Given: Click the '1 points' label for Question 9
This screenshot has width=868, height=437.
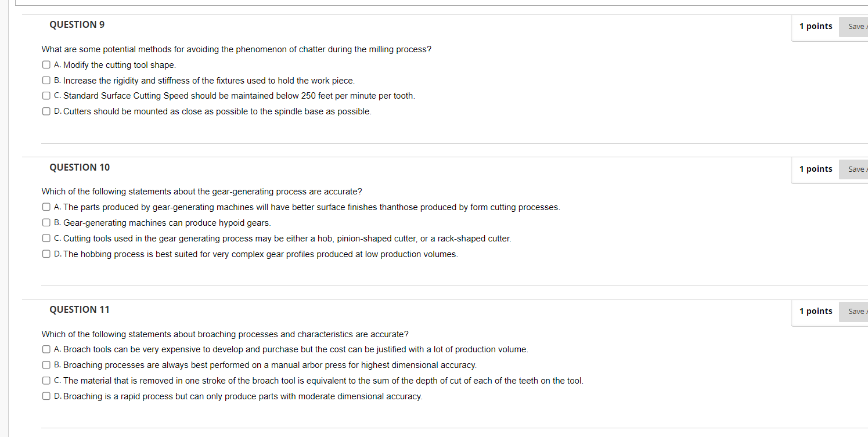Looking at the screenshot, I should tap(816, 26).
